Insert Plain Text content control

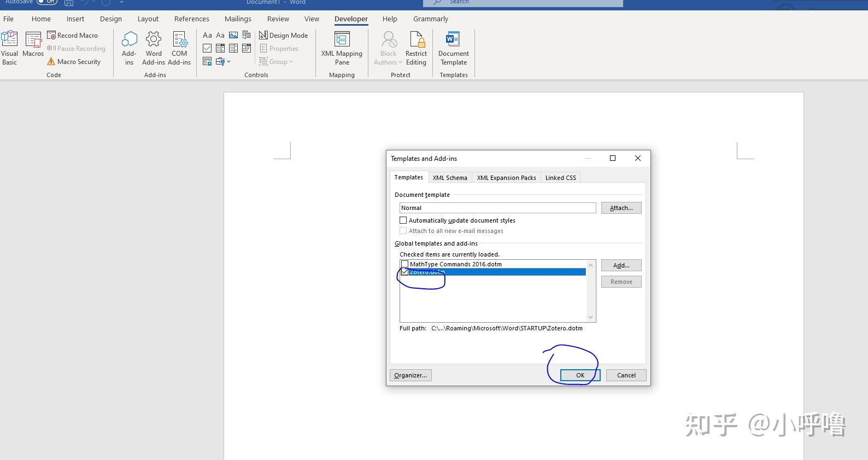(220, 35)
